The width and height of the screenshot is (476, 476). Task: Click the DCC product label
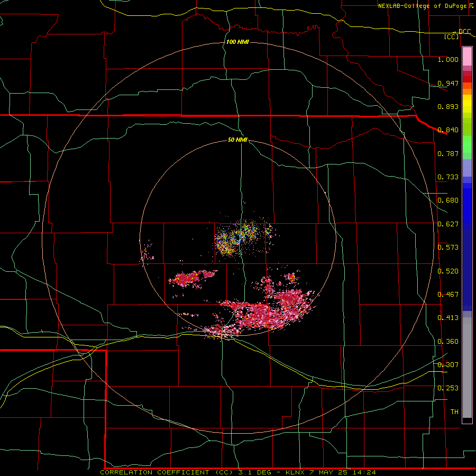point(464,32)
